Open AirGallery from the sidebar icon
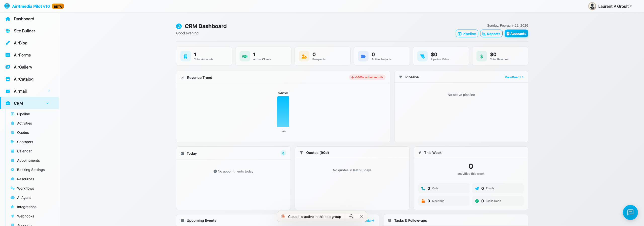Viewport: 644px width, 226px height. click(7, 67)
